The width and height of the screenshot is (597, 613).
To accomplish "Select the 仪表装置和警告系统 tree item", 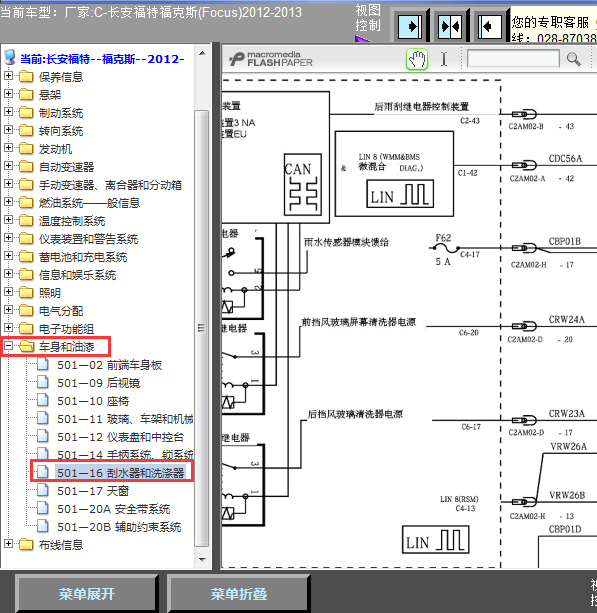I will [x=88, y=239].
